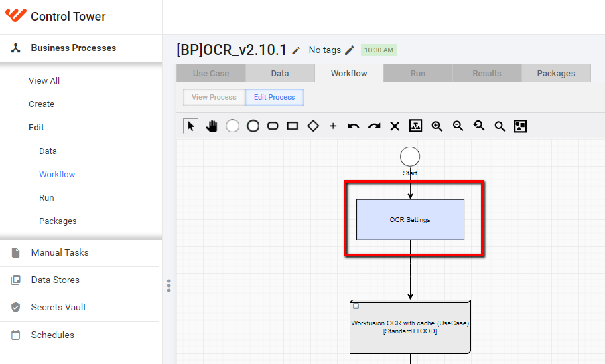Open View All in sidebar

[44, 80]
